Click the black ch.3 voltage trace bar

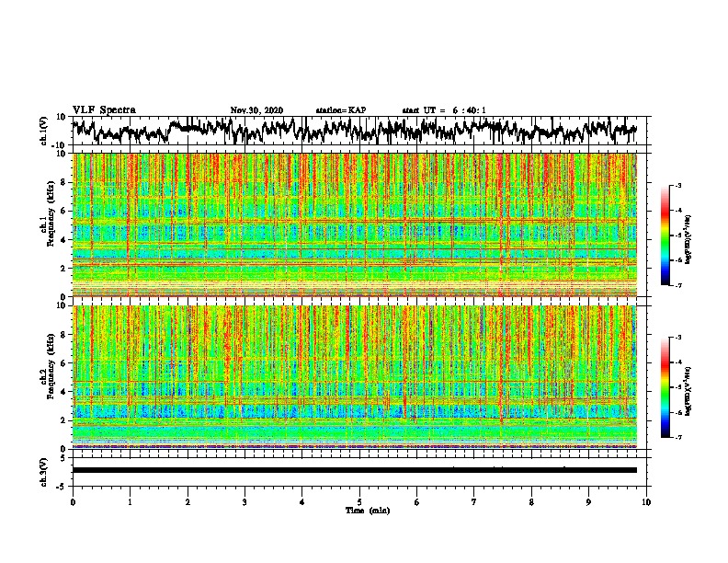click(x=354, y=470)
